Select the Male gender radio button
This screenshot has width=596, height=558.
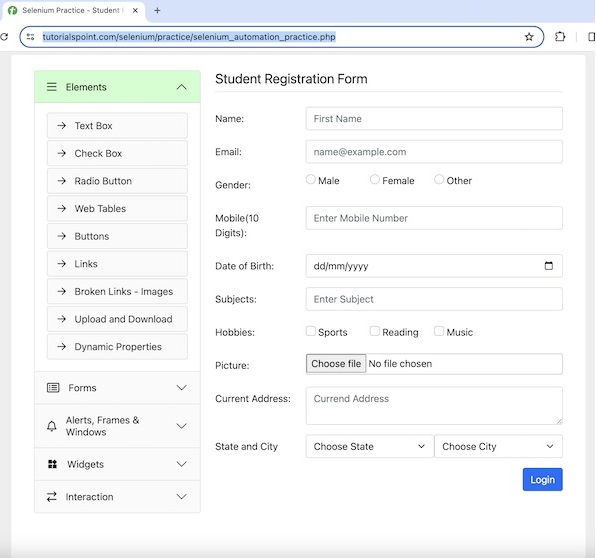coord(311,179)
